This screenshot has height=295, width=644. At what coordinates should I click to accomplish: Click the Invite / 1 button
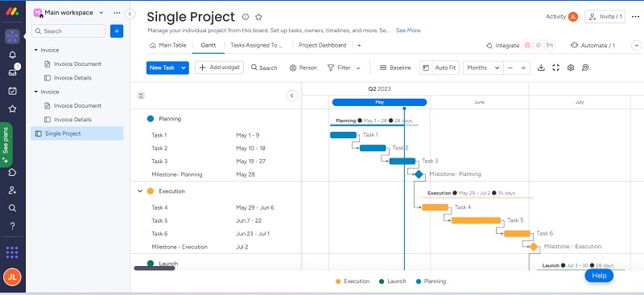point(605,17)
